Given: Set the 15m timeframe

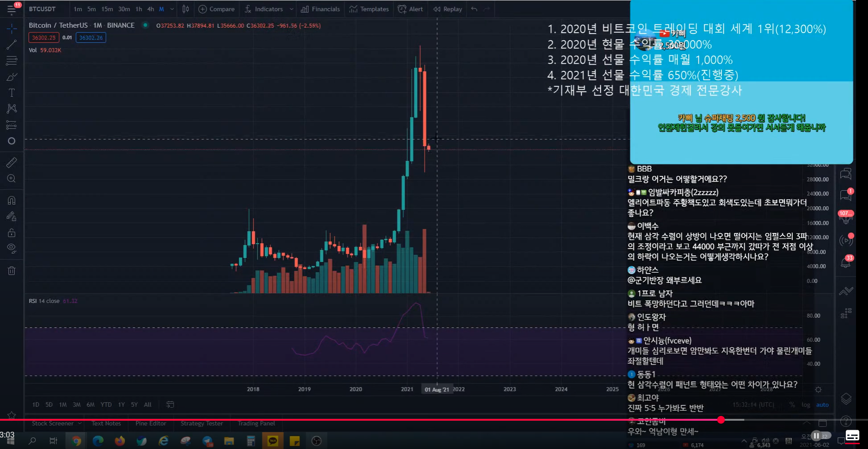Looking at the screenshot, I should [x=107, y=9].
